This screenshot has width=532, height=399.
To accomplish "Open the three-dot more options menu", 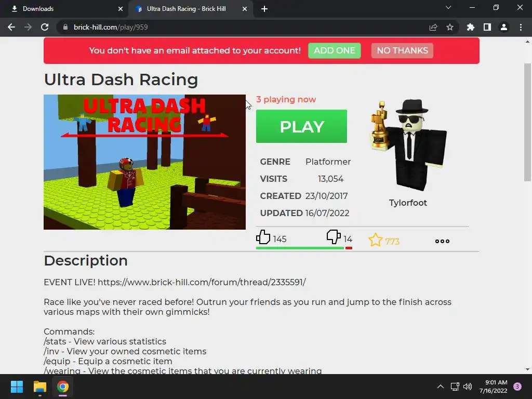I will point(442,241).
